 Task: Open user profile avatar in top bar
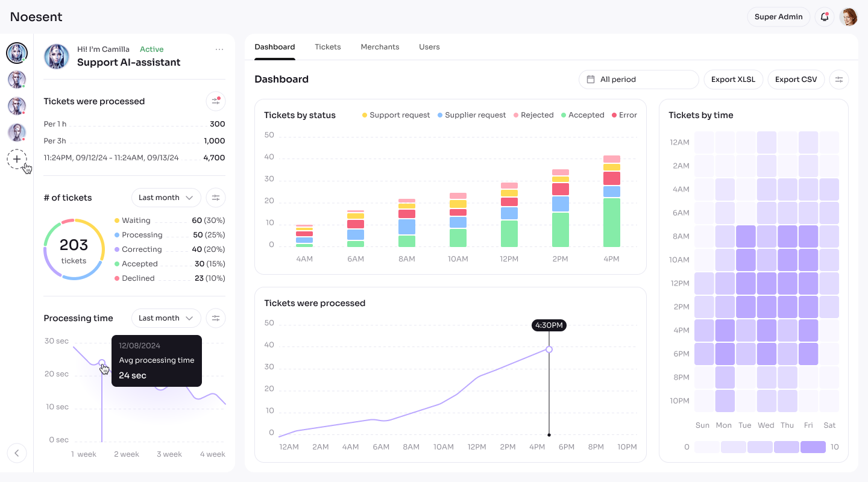click(849, 17)
